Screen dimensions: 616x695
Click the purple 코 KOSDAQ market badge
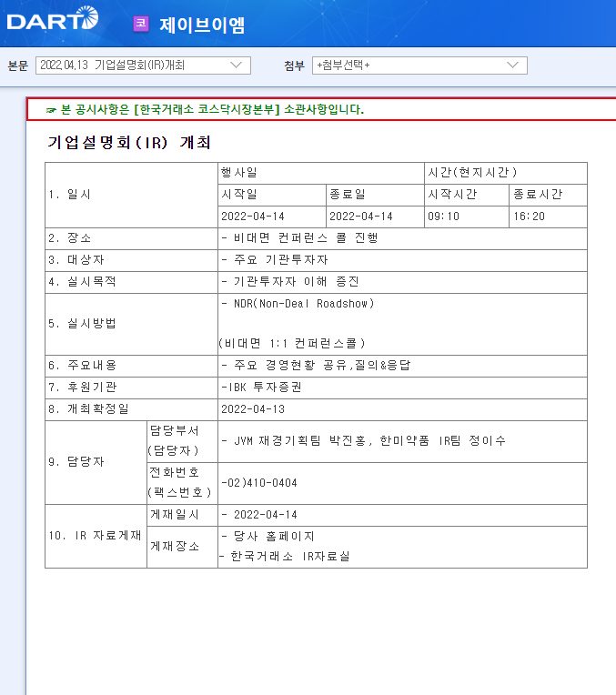tap(141, 24)
